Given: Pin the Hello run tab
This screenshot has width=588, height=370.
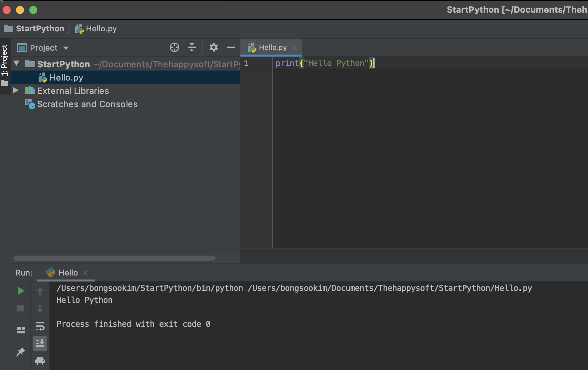Looking at the screenshot, I should (21, 352).
